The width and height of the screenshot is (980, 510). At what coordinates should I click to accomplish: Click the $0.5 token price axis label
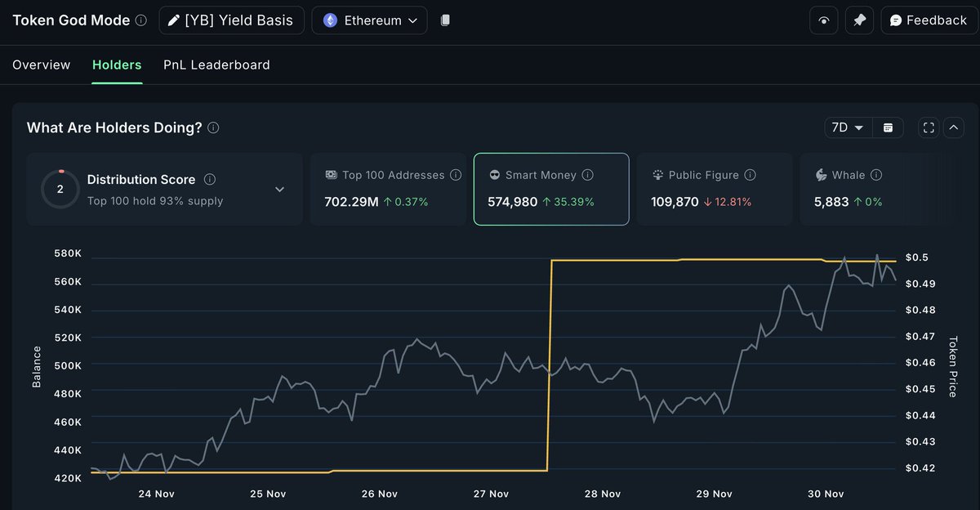click(917, 257)
